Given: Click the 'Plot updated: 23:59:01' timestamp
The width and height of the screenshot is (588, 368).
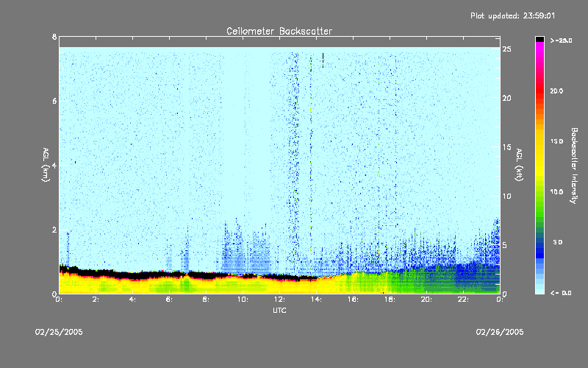Looking at the screenshot, I should (x=512, y=15).
